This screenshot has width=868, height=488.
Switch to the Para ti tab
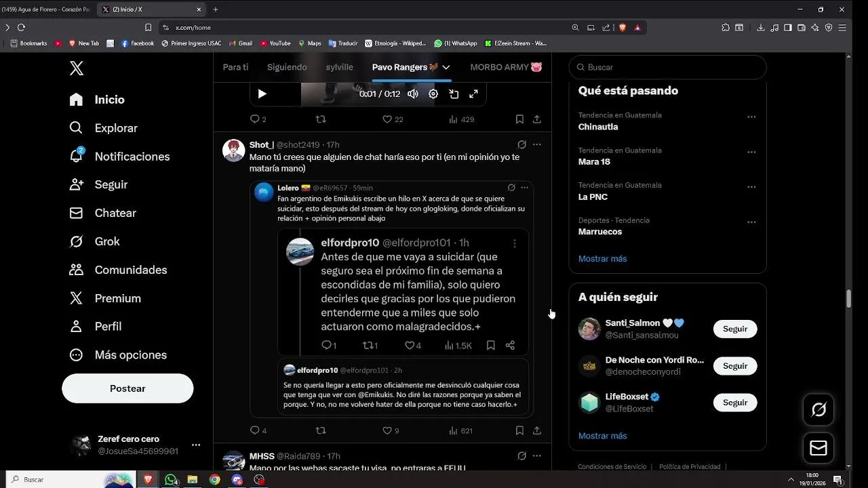(236, 67)
